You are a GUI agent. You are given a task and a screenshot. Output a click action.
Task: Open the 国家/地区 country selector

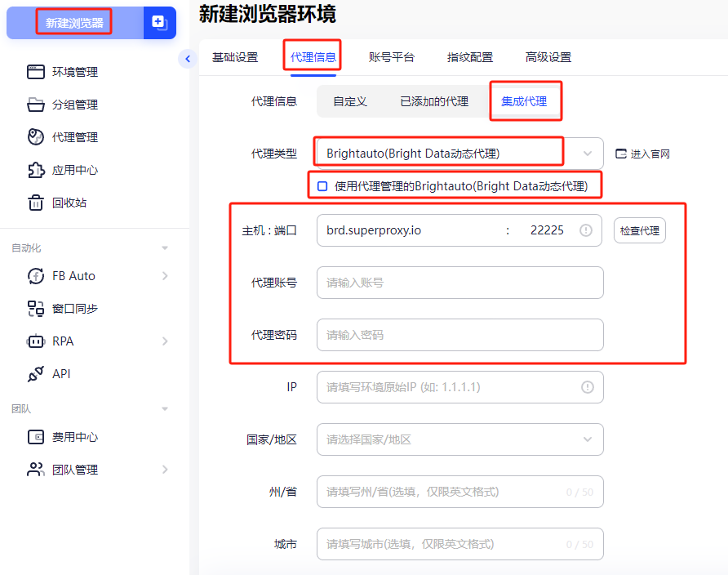(x=459, y=439)
